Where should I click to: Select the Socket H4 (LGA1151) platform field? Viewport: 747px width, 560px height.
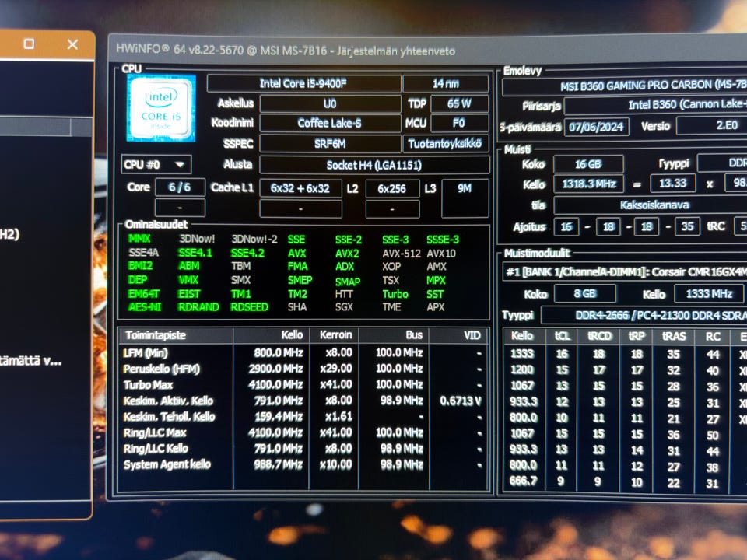click(374, 165)
